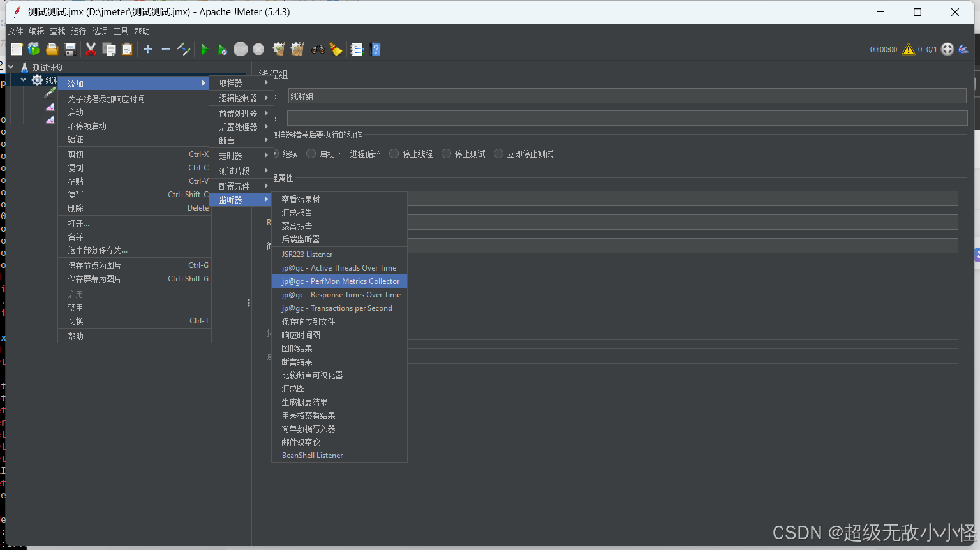The height and width of the screenshot is (550, 980).
Task: Click the remote engines round icon
Action: pos(947,49)
